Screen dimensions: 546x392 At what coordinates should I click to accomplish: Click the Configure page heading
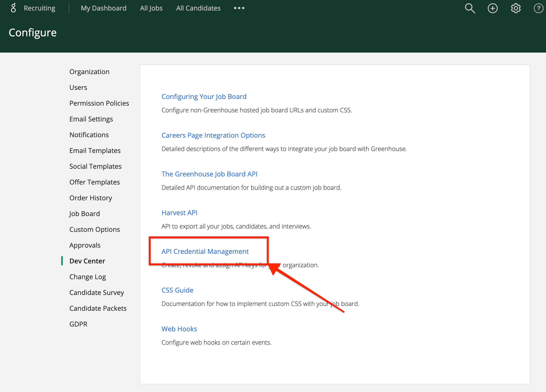(33, 33)
